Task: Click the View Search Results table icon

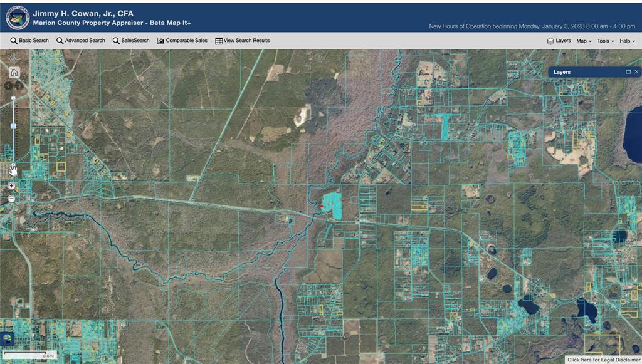Action: click(x=242, y=41)
